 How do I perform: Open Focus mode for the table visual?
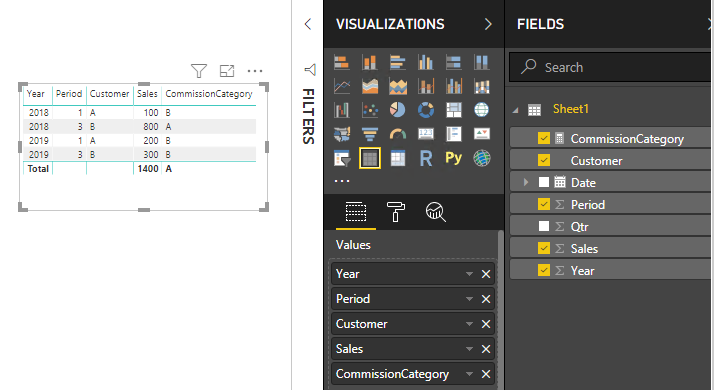point(227,71)
